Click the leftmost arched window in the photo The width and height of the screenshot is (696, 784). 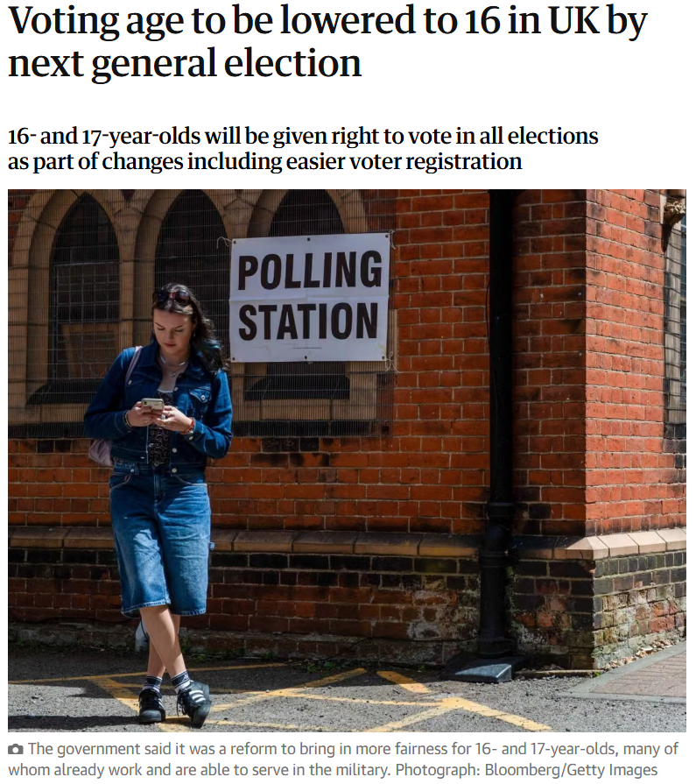coord(82,291)
